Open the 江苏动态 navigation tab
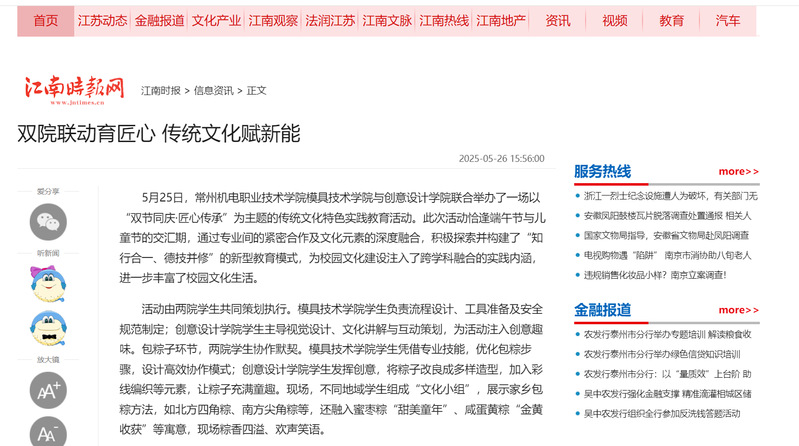799x446 pixels. click(102, 21)
